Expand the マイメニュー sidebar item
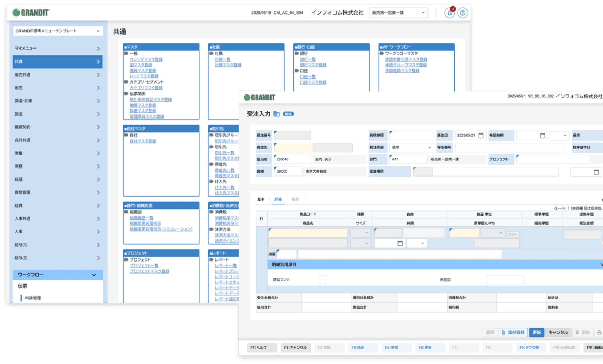603x364 pixels. pyautogui.click(x=57, y=49)
